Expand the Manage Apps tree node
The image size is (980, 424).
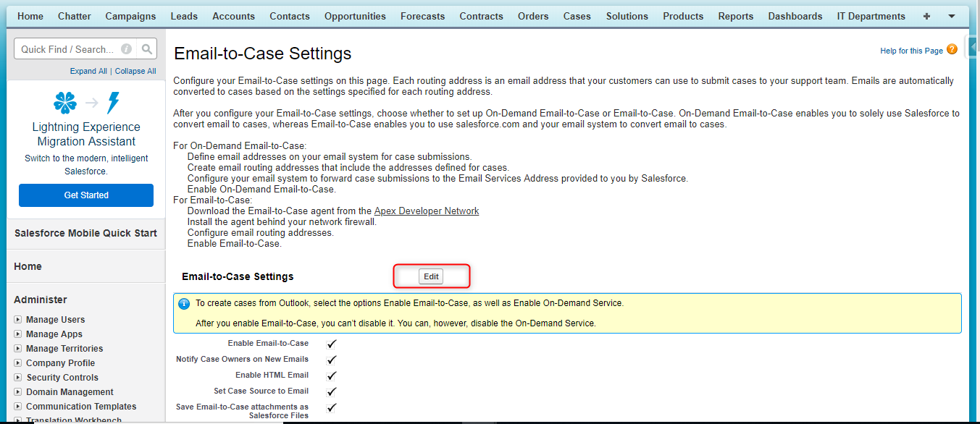18,334
